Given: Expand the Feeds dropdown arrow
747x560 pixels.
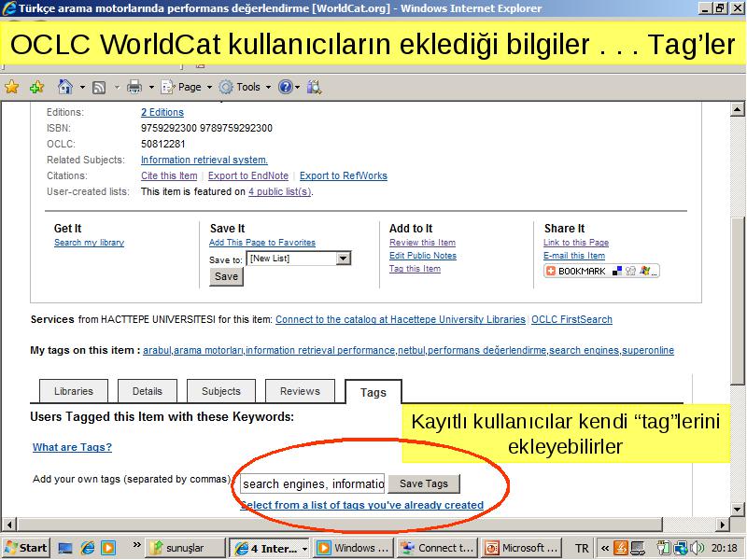Looking at the screenshot, I should pos(116,87).
